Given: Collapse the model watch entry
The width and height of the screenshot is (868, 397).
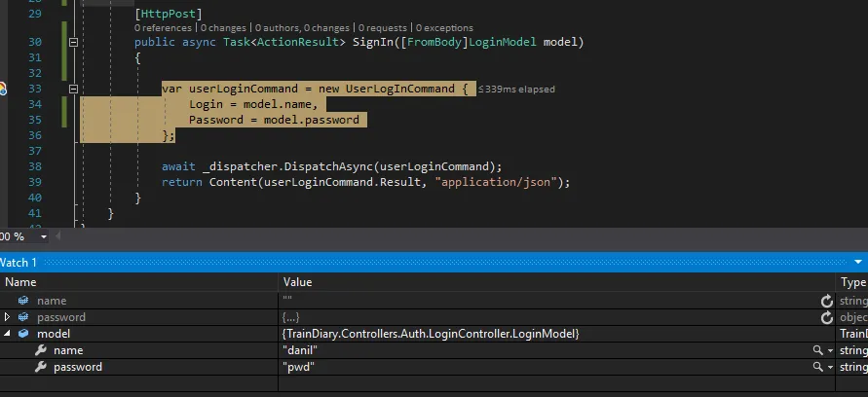Looking at the screenshot, I should 7,334.
